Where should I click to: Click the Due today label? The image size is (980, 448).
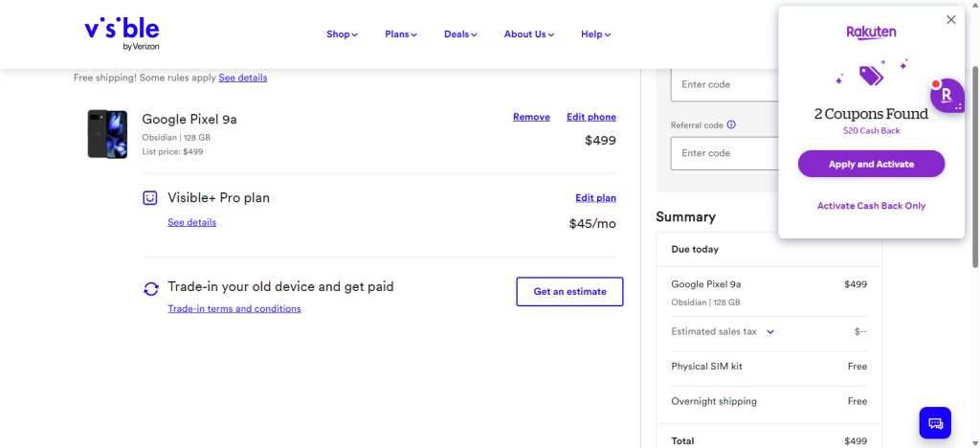(695, 249)
